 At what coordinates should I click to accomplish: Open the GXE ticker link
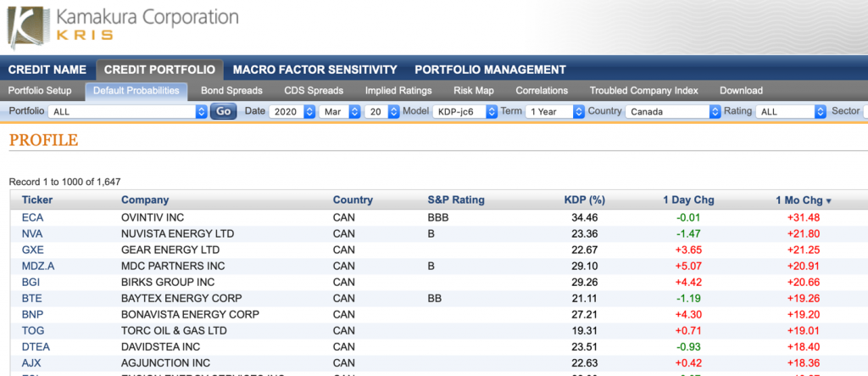tap(33, 250)
